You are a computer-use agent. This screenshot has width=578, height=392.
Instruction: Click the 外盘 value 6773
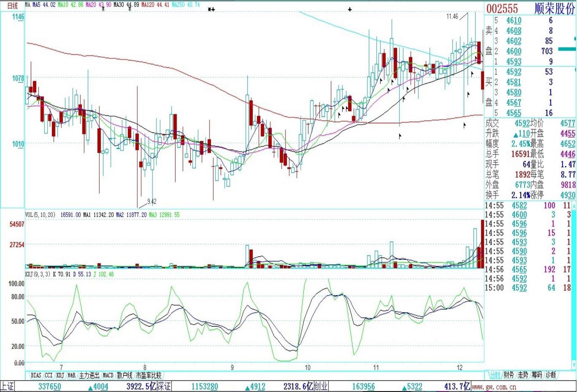[522, 185]
